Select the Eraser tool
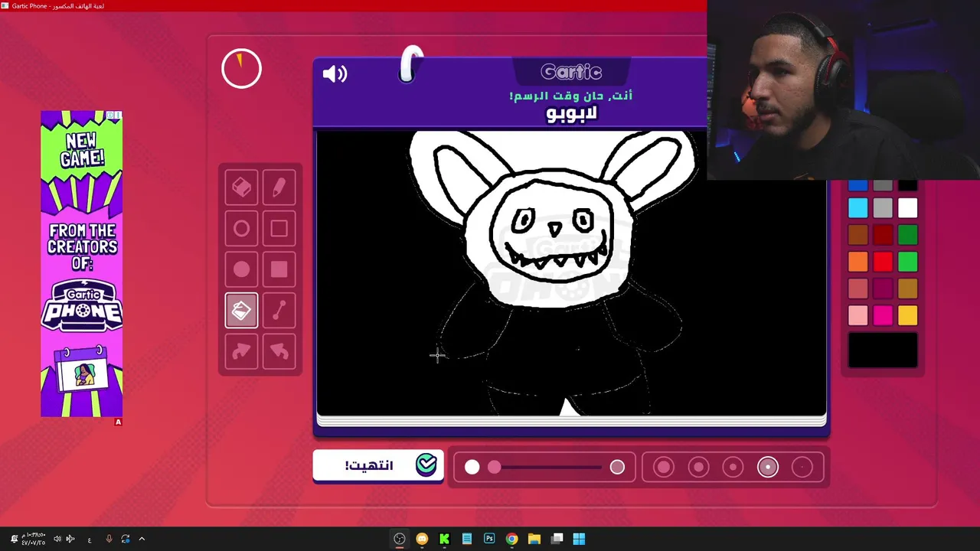Image resolution: width=980 pixels, height=551 pixels. point(241,187)
